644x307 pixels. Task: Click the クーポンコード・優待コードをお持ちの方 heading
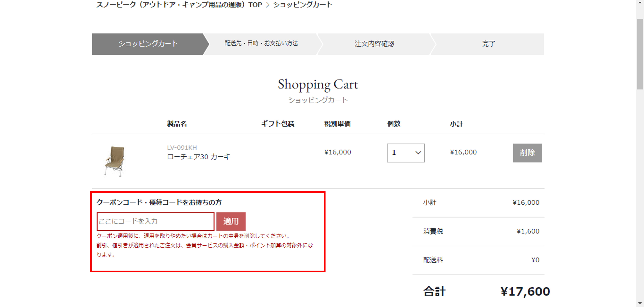(159, 202)
